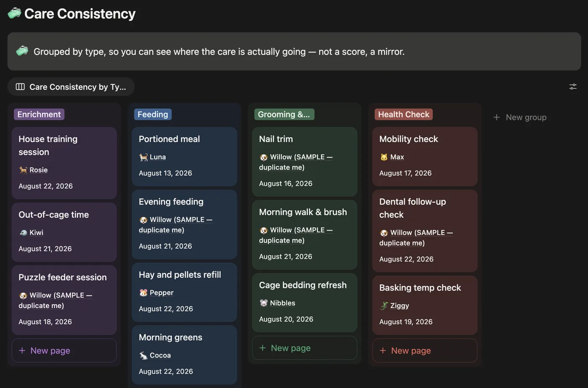
Task: Click Pepper's icon in Hay and pellets card
Action: click(x=144, y=292)
